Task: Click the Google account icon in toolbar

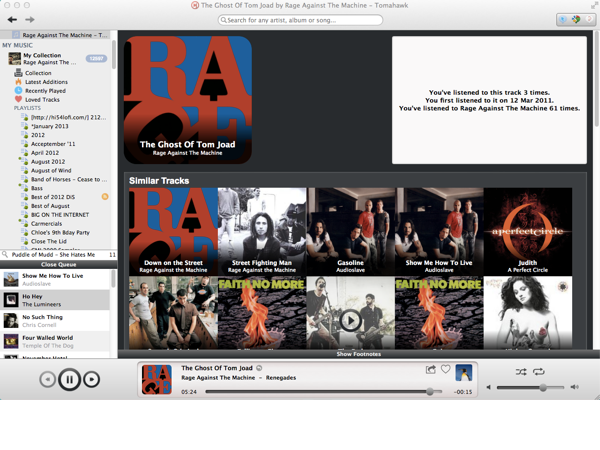Action: (x=576, y=20)
